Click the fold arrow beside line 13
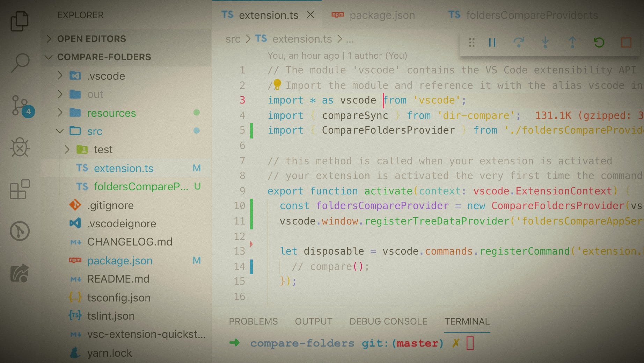The width and height of the screenshot is (644, 363). [251, 244]
